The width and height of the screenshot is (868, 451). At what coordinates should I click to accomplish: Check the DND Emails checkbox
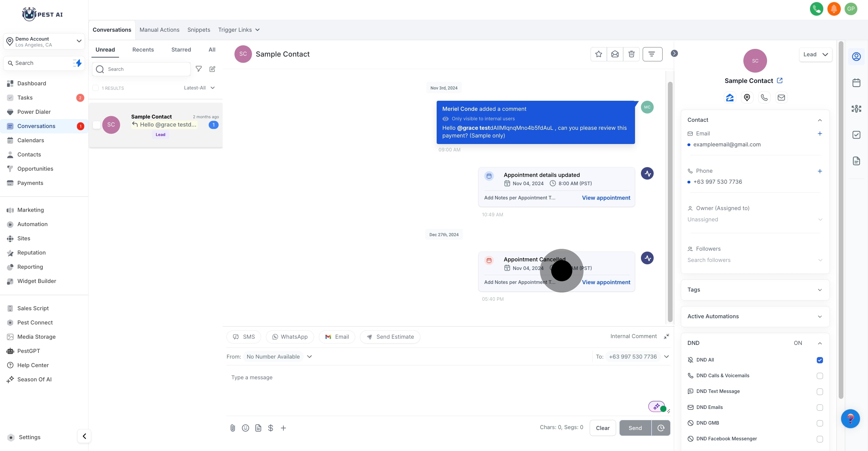tap(819, 407)
